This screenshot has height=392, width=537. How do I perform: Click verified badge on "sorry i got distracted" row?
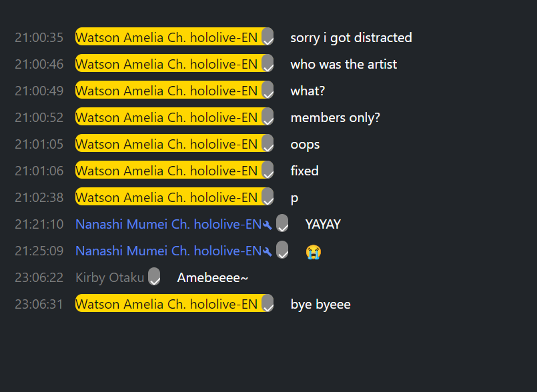[x=267, y=36]
